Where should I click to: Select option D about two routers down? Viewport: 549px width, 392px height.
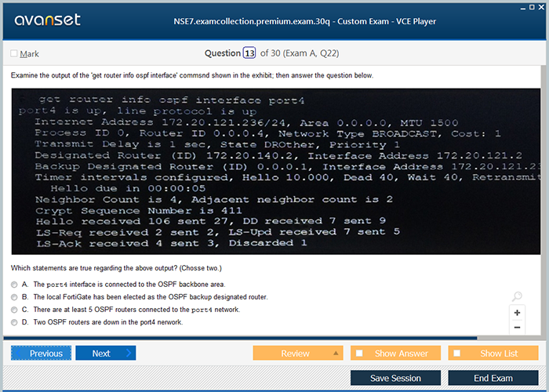coord(14,322)
